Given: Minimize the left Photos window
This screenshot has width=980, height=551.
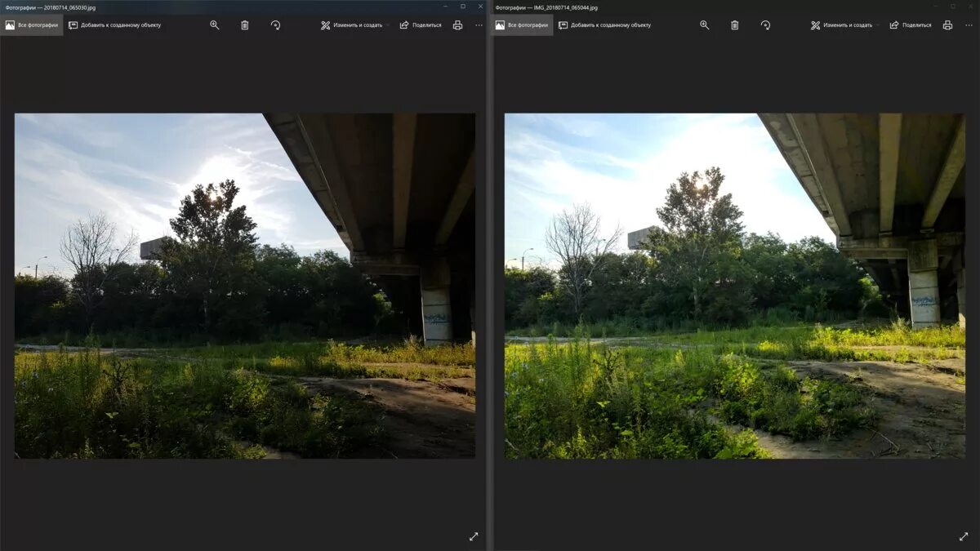Looking at the screenshot, I should [x=446, y=7].
